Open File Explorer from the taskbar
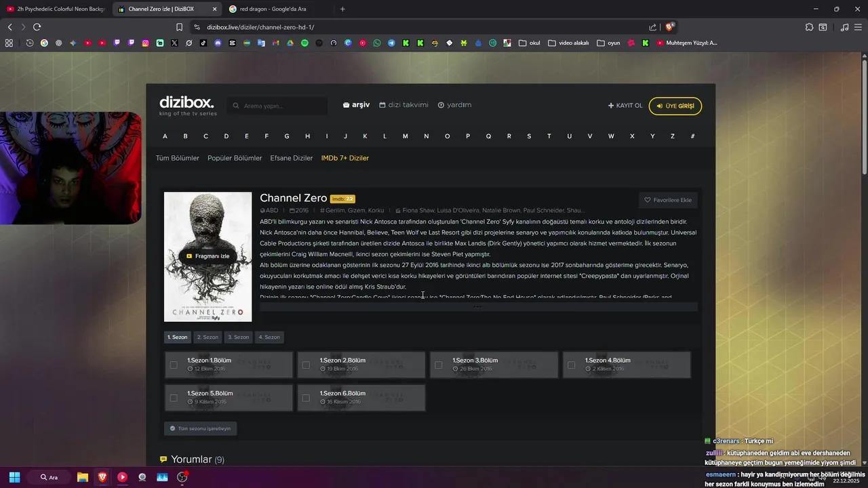This screenshot has height=488, width=868. tap(82, 477)
